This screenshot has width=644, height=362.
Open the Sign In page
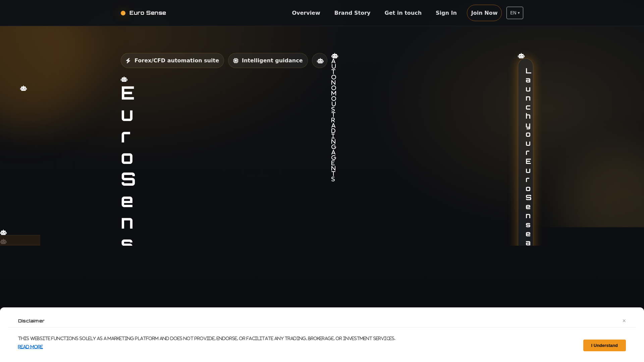446,13
